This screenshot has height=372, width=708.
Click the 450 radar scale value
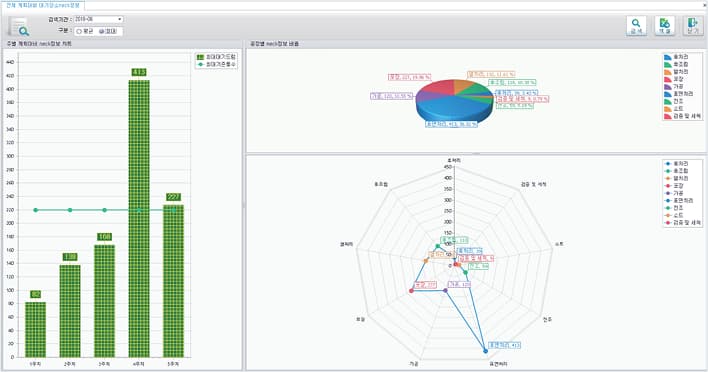[x=448, y=167]
